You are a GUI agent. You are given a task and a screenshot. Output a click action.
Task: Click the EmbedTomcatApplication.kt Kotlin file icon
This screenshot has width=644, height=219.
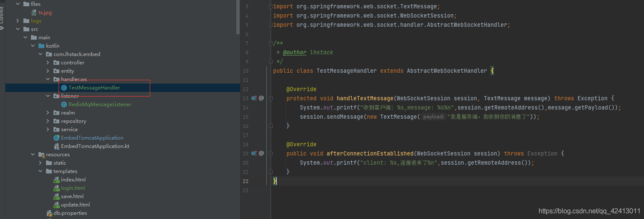point(56,146)
